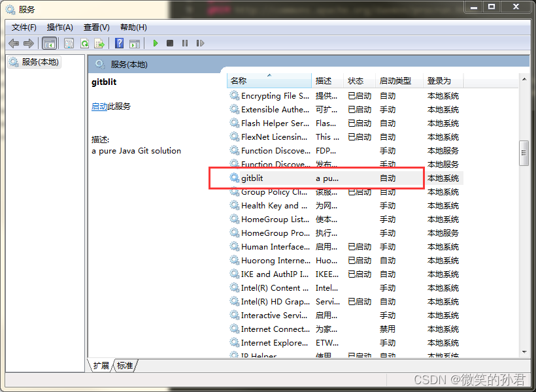Open service properties using toolbar properties icon
This screenshot has width=536, height=392.
pyautogui.click(x=69, y=43)
